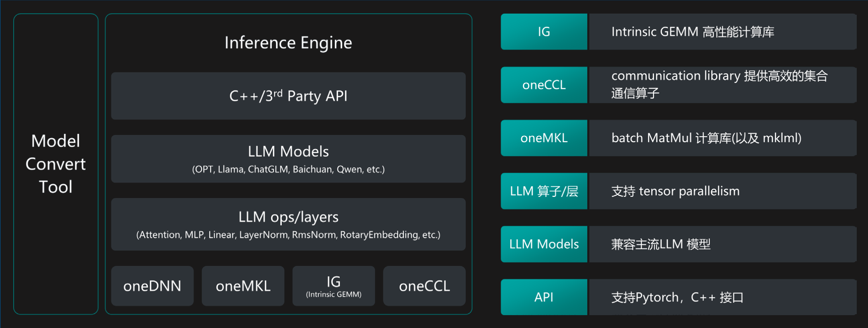Click the communication library description text
Image resolution: width=868 pixels, height=328 pixels.
(719, 84)
